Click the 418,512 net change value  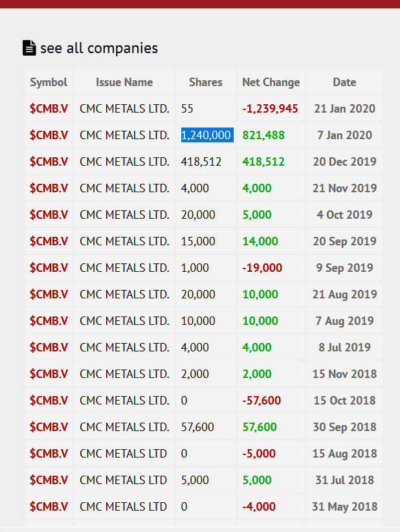point(263,162)
